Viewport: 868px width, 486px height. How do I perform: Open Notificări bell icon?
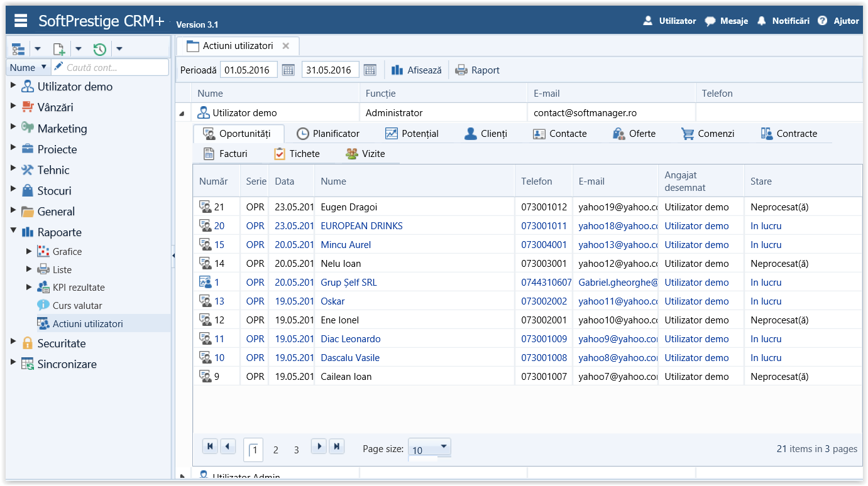pos(762,21)
